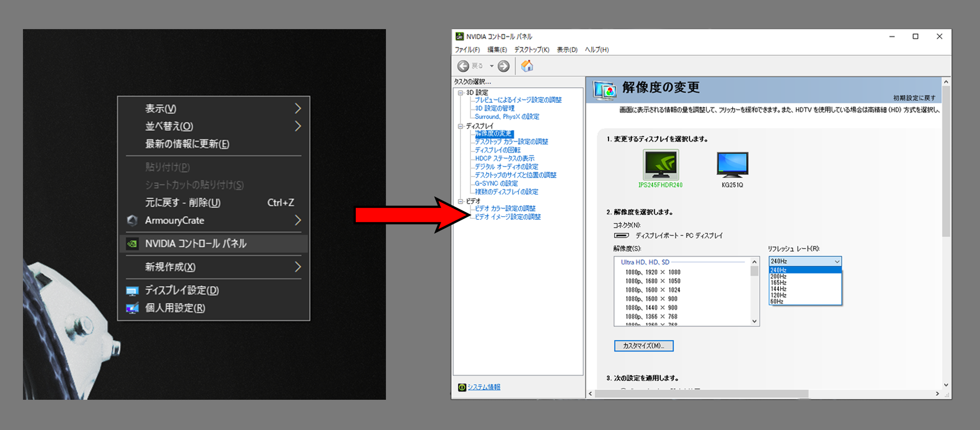The width and height of the screenshot is (980, 430).
Task: Choose 200Hz in refresh rate list
Action: click(805, 277)
